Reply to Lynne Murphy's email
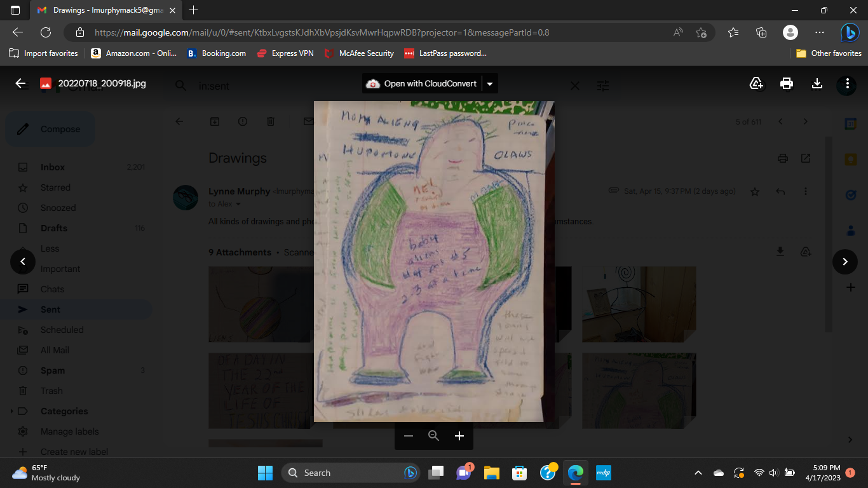This screenshot has width=868, height=488. (x=780, y=191)
